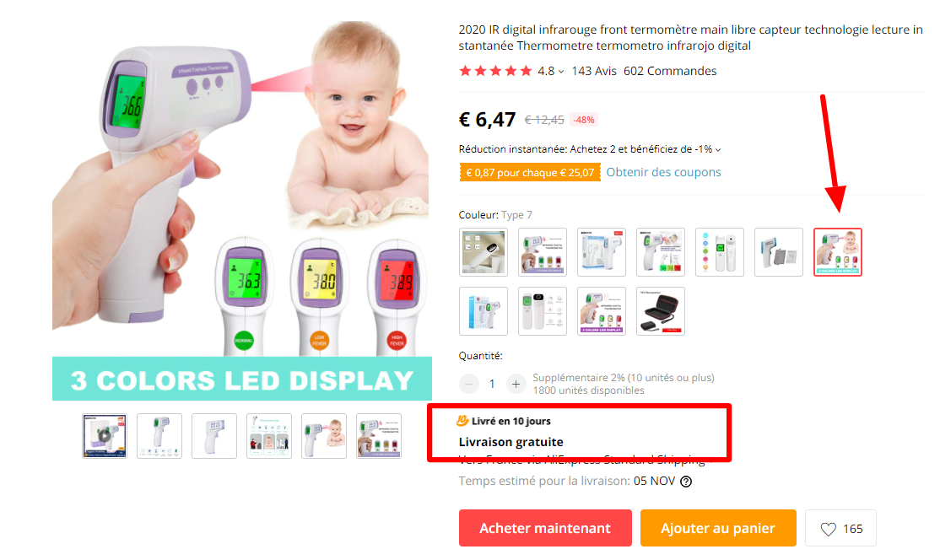The image size is (940, 560).
Task: Click Obtenir des coupons link
Action: coord(663,172)
